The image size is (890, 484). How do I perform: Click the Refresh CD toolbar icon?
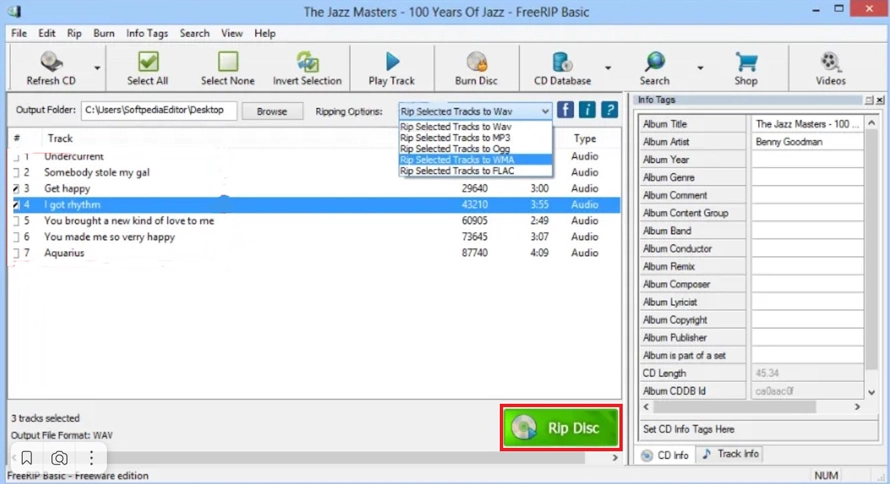(51, 61)
